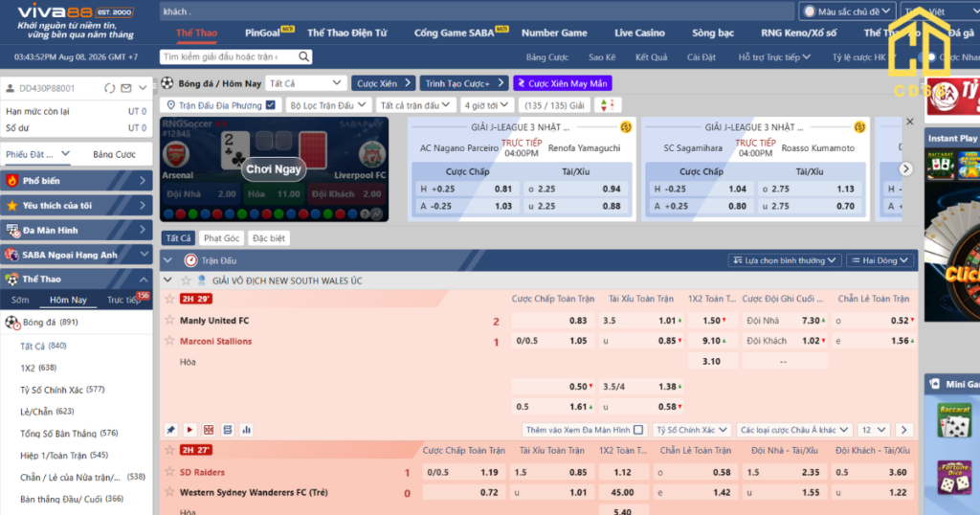Open the account mail envelope icon
This screenshot has height=515, width=980.
tap(126, 88)
